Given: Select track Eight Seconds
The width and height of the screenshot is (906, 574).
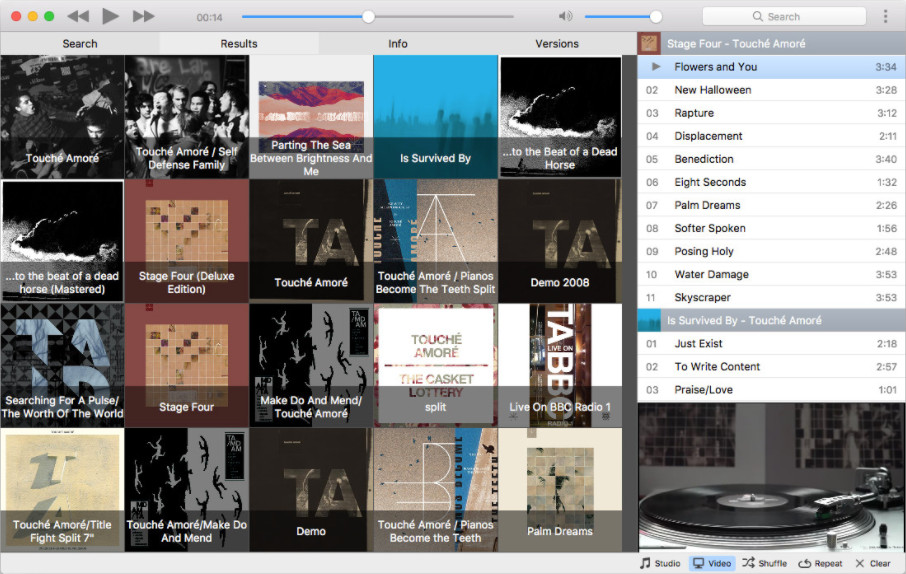Looking at the screenshot, I should 771,182.
